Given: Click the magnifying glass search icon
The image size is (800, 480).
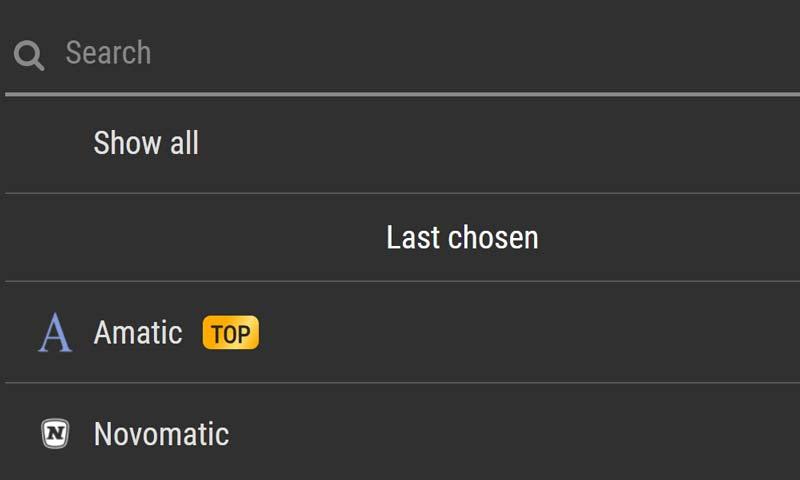Looking at the screenshot, I should (x=29, y=55).
